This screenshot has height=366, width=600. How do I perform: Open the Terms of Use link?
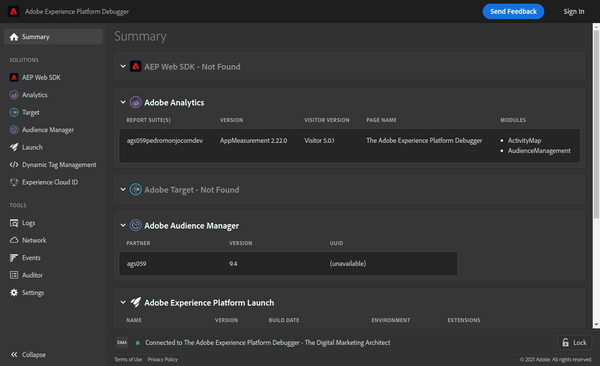128,359
